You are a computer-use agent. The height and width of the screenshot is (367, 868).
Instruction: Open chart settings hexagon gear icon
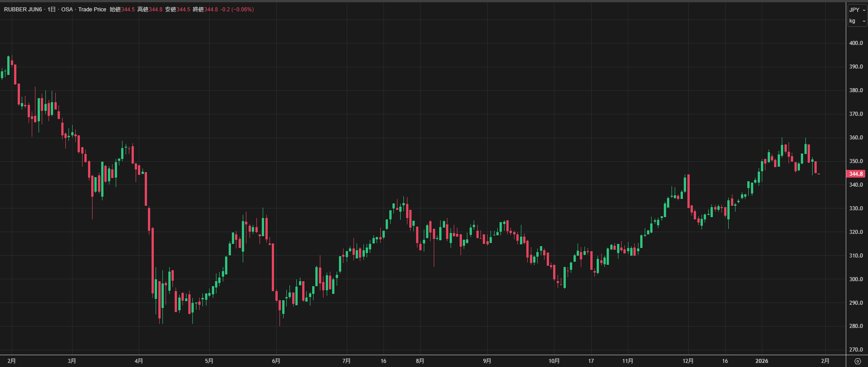pos(857,361)
